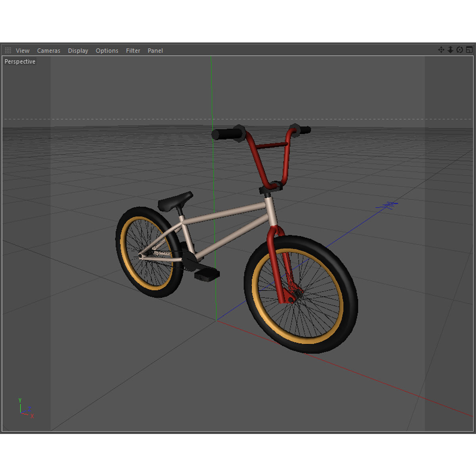Click the move camera icon
This screenshot has height=476, width=476.
(441, 50)
